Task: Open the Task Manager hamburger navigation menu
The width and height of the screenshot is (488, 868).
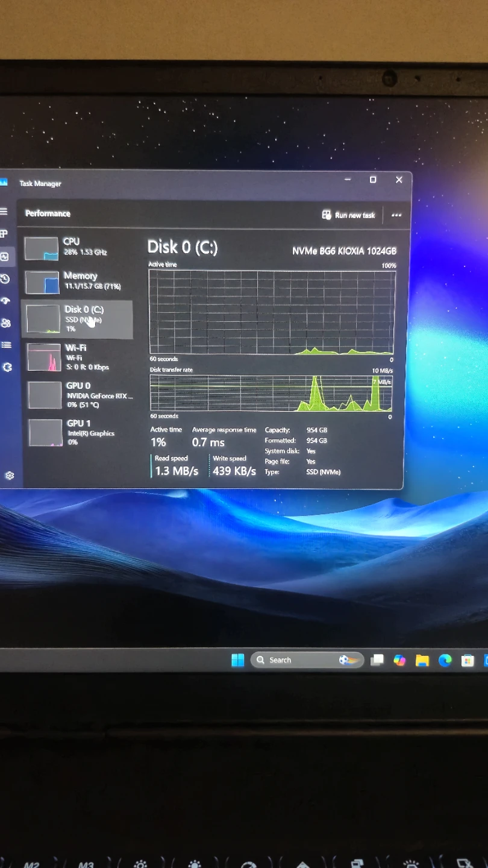Action: click(x=4, y=212)
